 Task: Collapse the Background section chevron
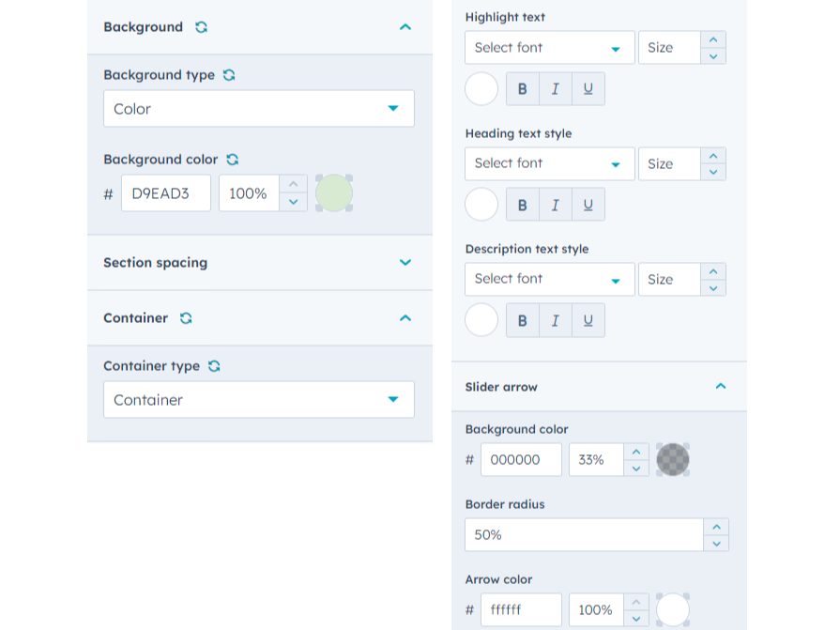click(405, 27)
